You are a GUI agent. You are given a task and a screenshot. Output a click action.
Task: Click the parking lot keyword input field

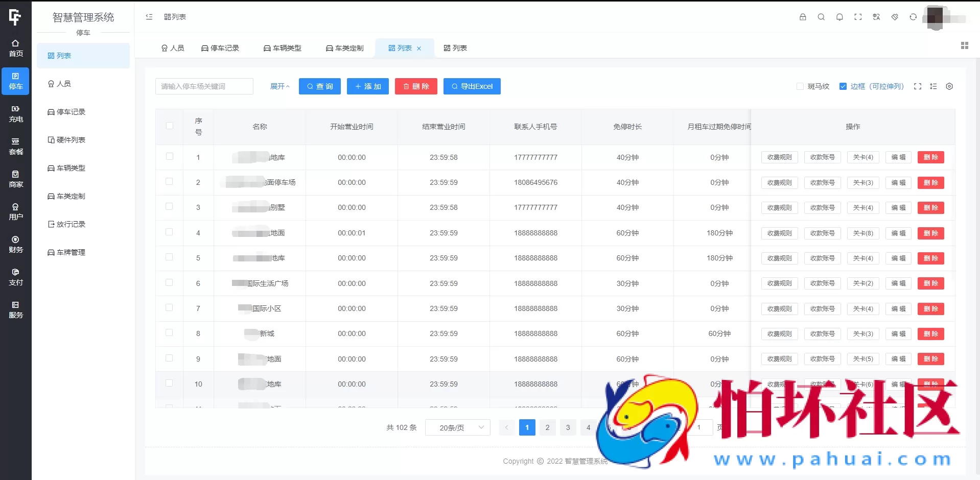[x=204, y=86]
